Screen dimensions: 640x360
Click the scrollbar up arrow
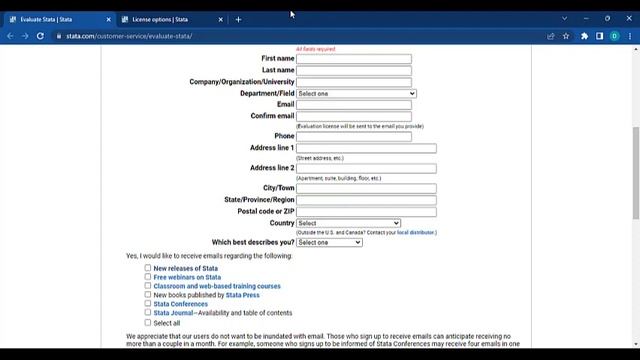coord(636,49)
